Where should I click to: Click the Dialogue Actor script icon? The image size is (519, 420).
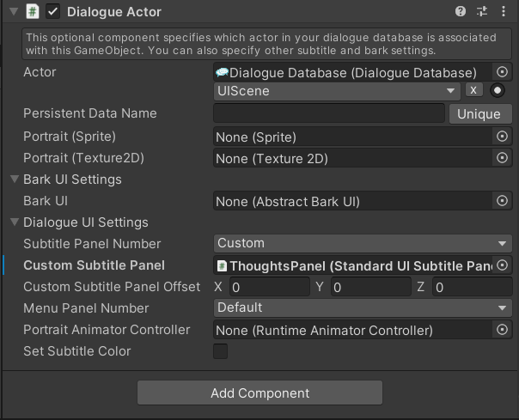click(x=33, y=11)
